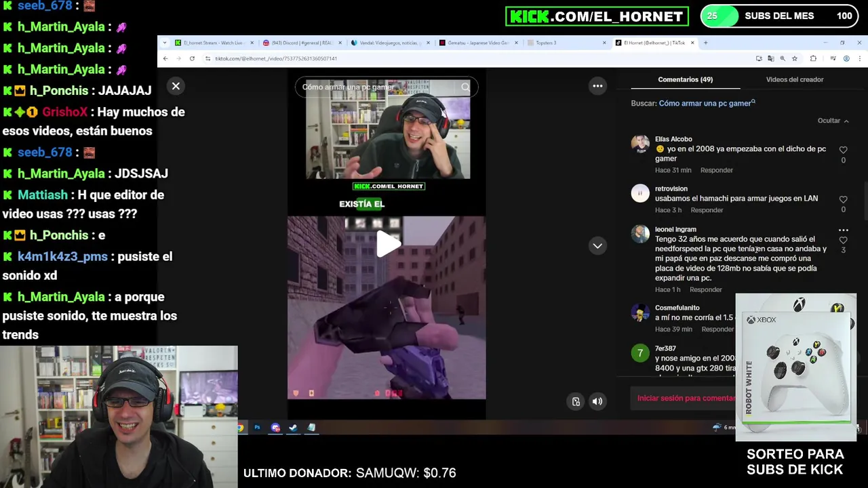The image size is (868, 488).
Task: Open Steam from the Windows taskbar
Action: pos(293,428)
